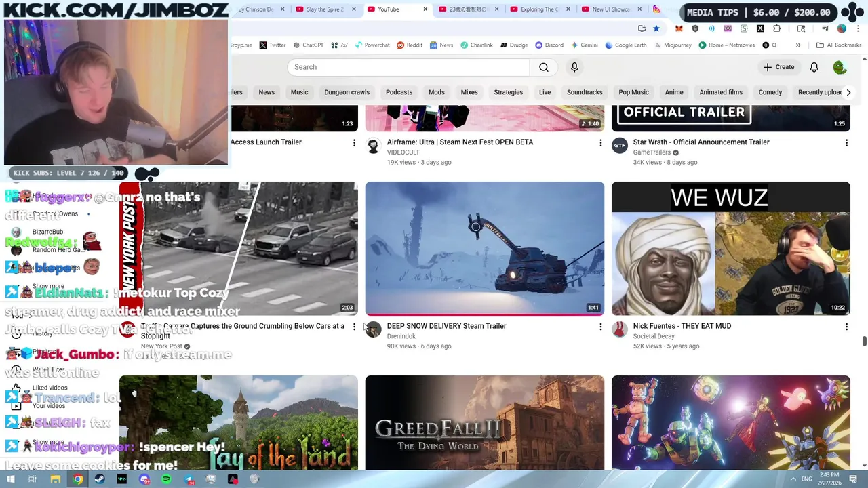
Task: Open the Lay of the Land thumbnail
Action: pos(239,423)
